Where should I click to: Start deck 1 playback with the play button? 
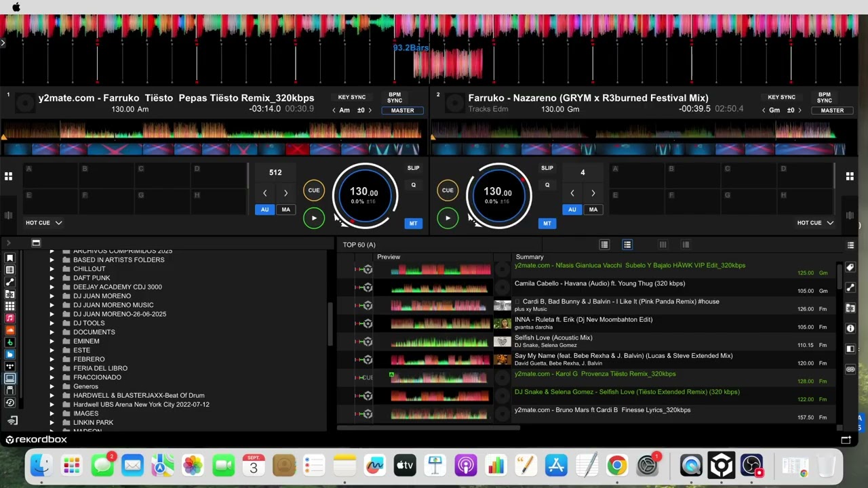click(313, 218)
